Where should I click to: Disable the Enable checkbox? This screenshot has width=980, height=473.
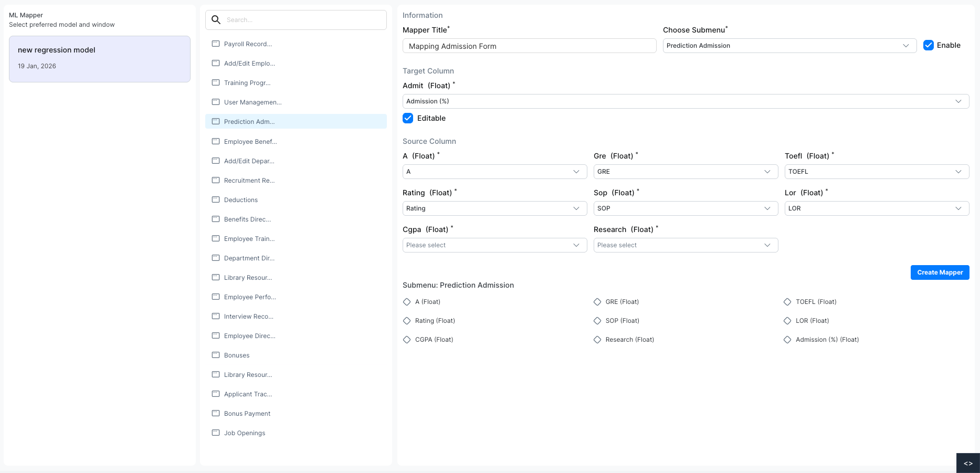(929, 45)
